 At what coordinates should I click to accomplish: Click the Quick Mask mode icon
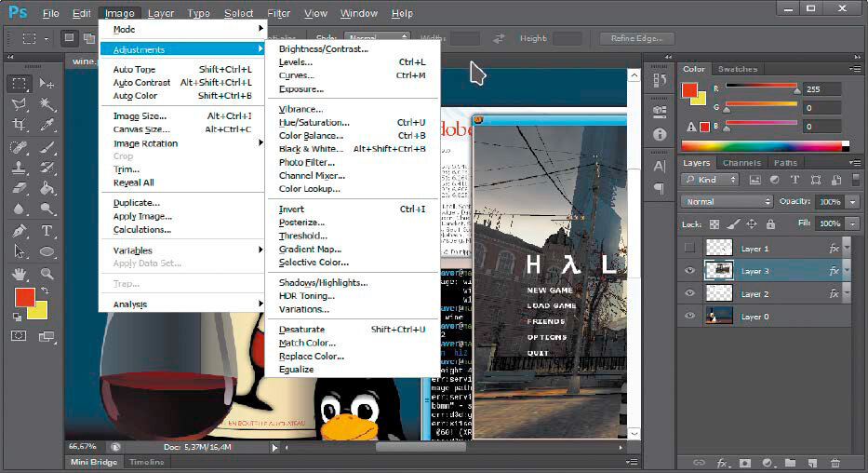click(19, 335)
